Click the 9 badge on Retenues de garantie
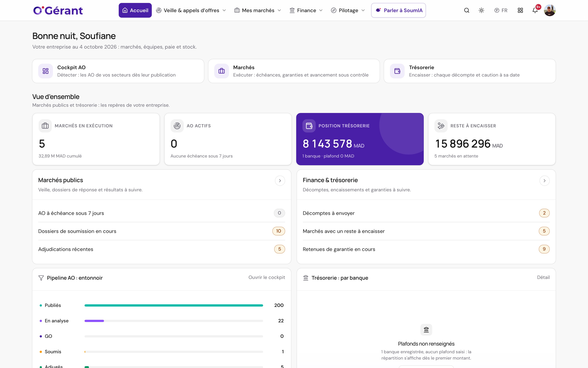 544,249
